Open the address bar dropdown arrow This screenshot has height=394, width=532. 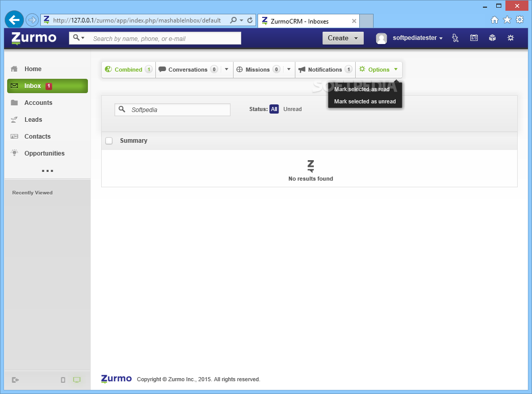click(x=242, y=20)
